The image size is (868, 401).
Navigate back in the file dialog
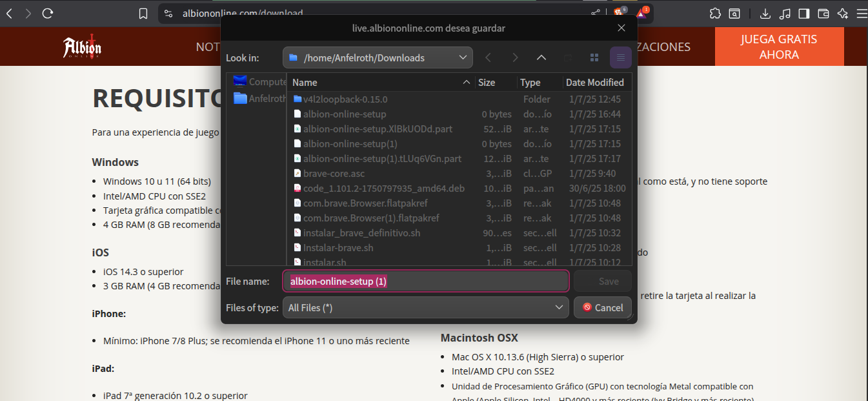point(489,57)
